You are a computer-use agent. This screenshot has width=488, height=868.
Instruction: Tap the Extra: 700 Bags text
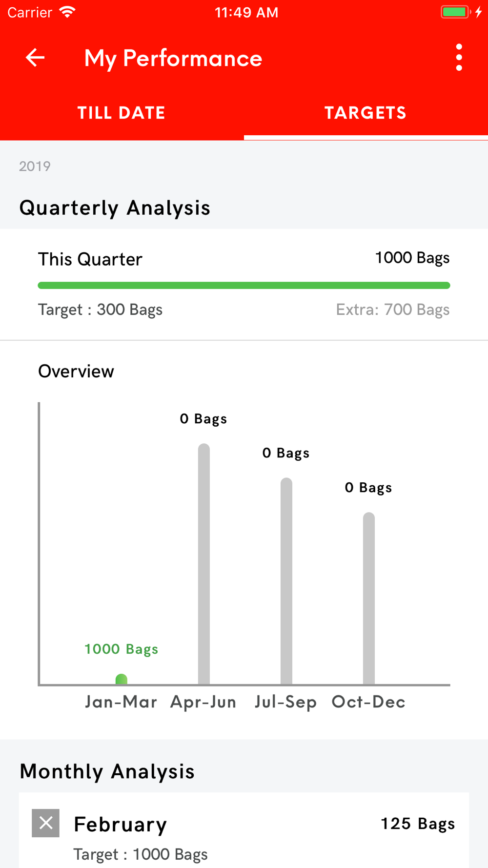pos(393,310)
